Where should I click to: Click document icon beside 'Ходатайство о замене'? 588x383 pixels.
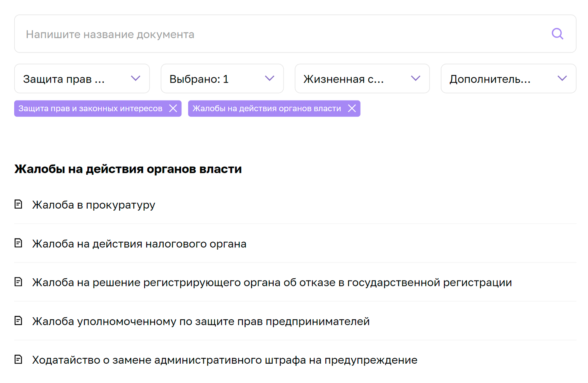point(18,359)
